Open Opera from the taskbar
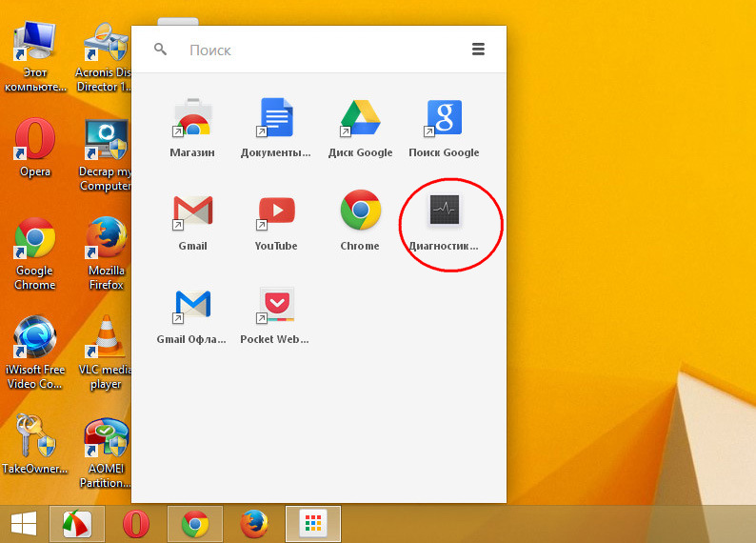This screenshot has height=543, width=756. 136,524
